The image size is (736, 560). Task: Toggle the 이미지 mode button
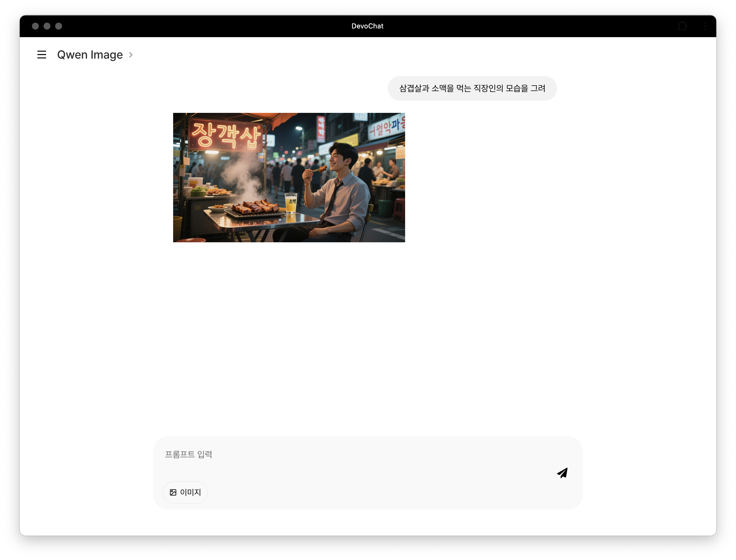(185, 492)
